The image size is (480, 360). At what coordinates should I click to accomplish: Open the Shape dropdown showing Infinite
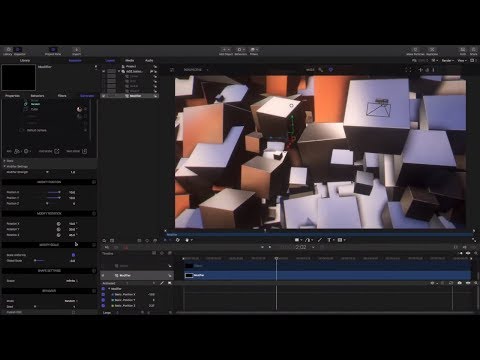[71, 281]
